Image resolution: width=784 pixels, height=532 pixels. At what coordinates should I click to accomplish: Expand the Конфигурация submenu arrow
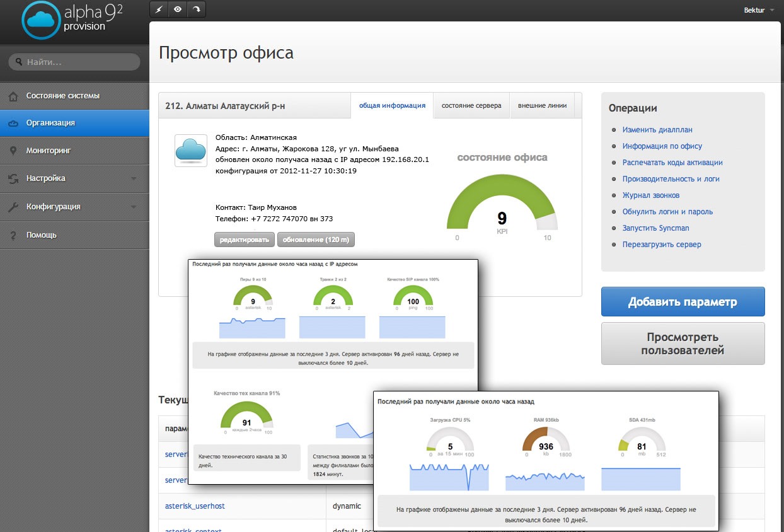(x=134, y=207)
